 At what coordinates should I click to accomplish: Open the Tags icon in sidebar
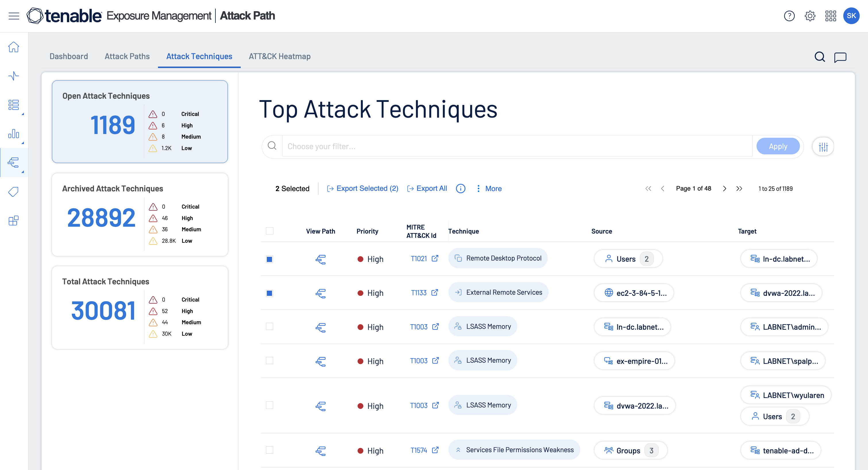click(13, 192)
